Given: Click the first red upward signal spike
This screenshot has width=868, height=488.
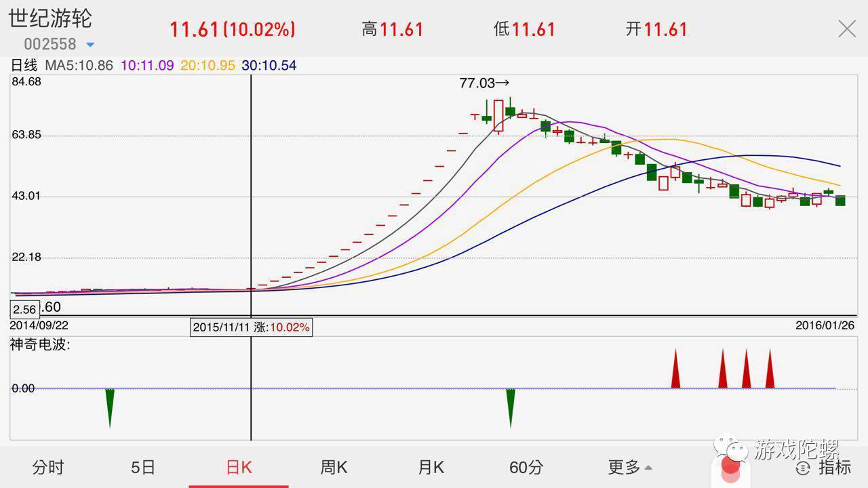Looking at the screenshot, I should [x=675, y=369].
